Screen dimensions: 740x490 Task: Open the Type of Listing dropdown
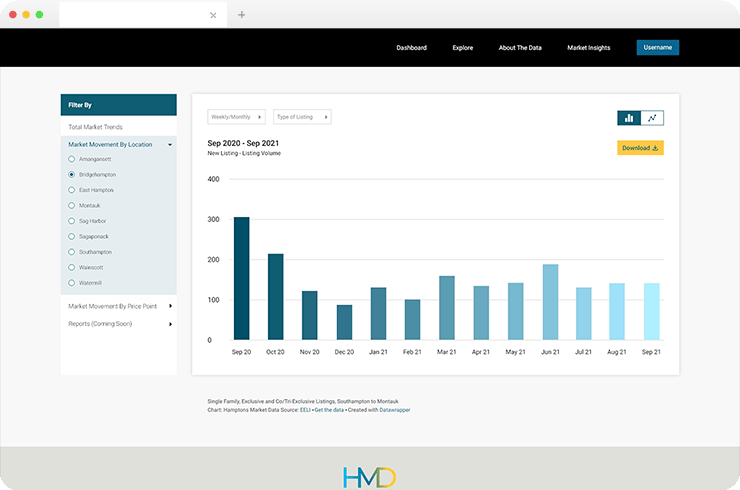point(302,117)
